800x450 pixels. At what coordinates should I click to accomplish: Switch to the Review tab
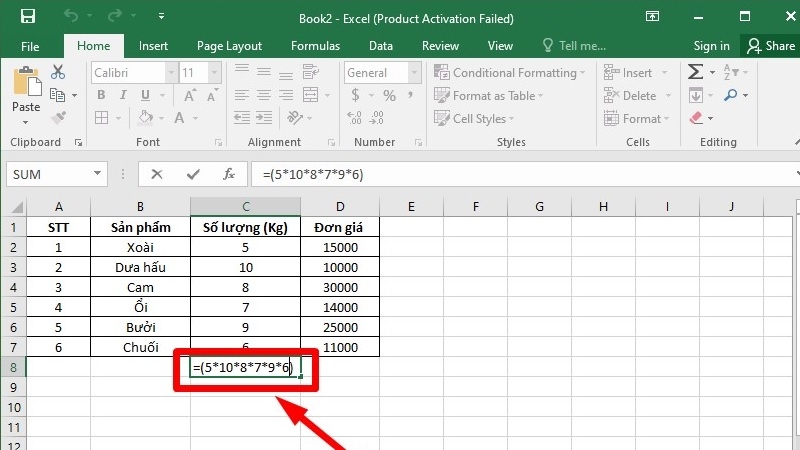pos(440,46)
